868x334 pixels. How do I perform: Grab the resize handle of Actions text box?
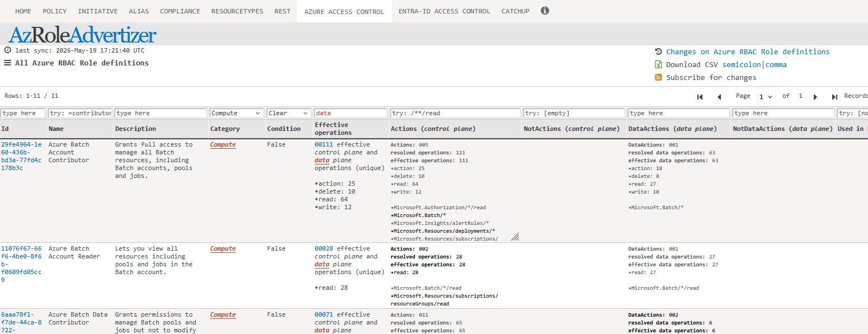click(x=515, y=237)
